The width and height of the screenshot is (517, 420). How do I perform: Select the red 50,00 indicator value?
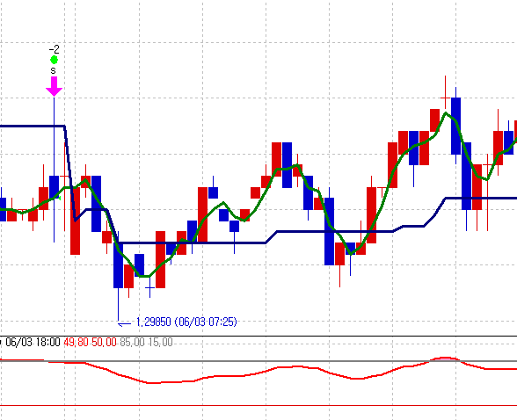pyautogui.click(x=104, y=343)
